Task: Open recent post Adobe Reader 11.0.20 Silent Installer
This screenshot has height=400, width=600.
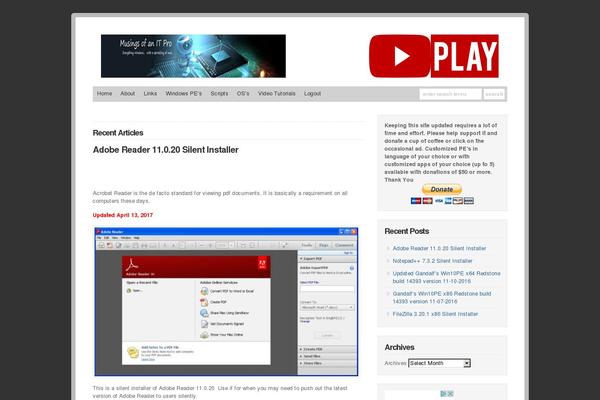Action: [439, 248]
